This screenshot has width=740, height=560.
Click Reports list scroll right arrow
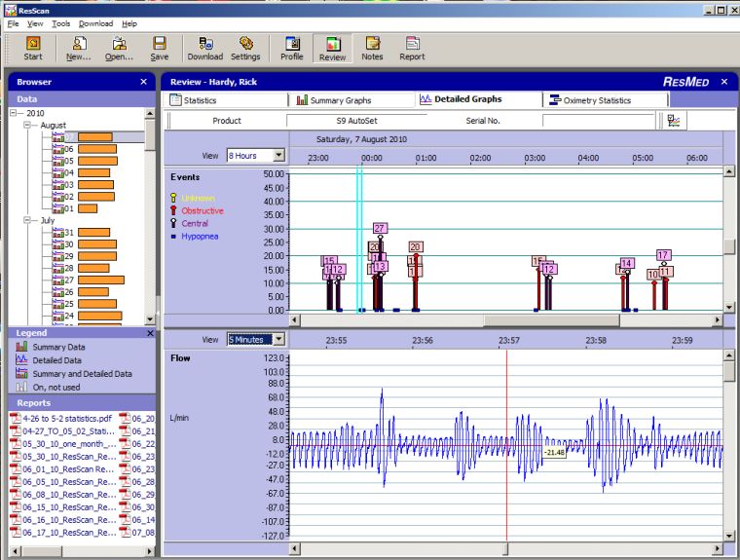[150, 551]
